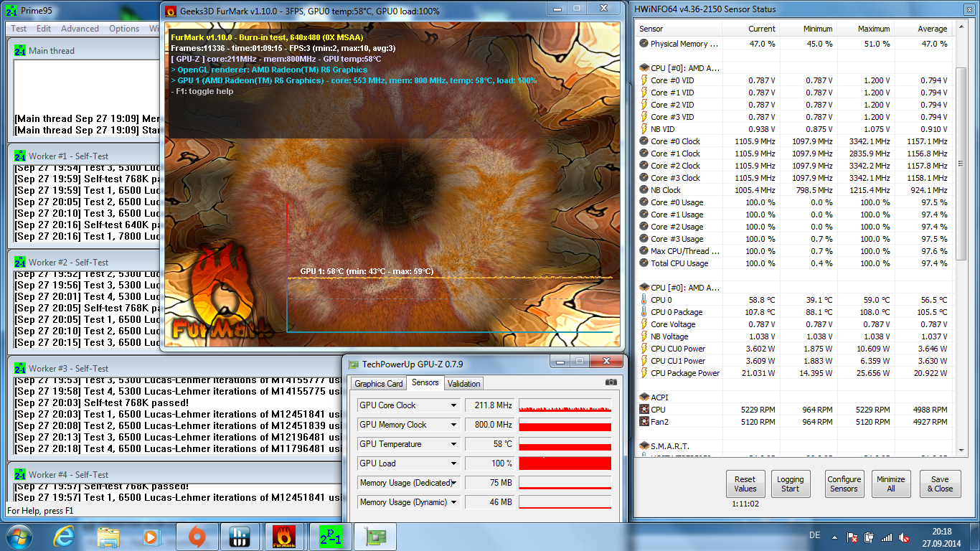Click the Worker #3 Self-Test window icon
The image size is (980, 551).
[x=20, y=368]
